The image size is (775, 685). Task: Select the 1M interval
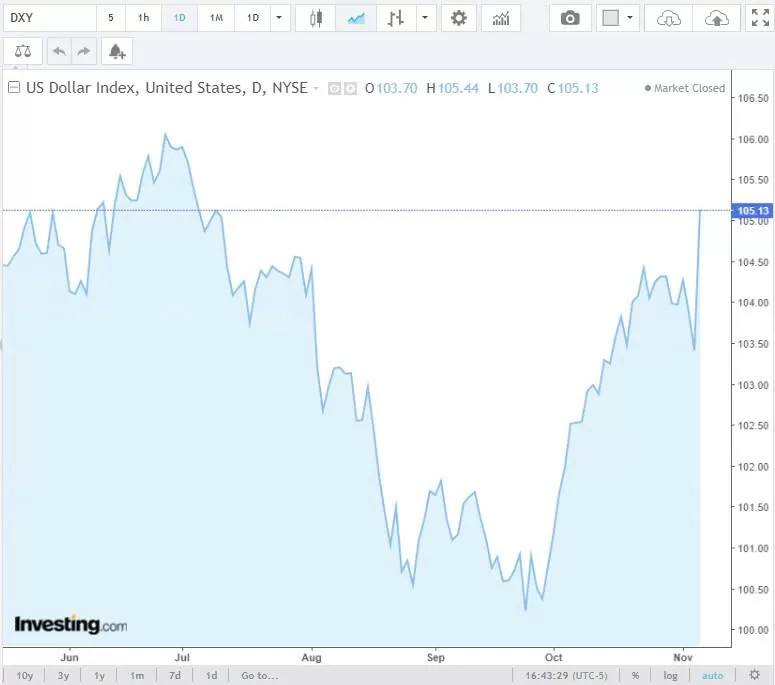coord(216,18)
